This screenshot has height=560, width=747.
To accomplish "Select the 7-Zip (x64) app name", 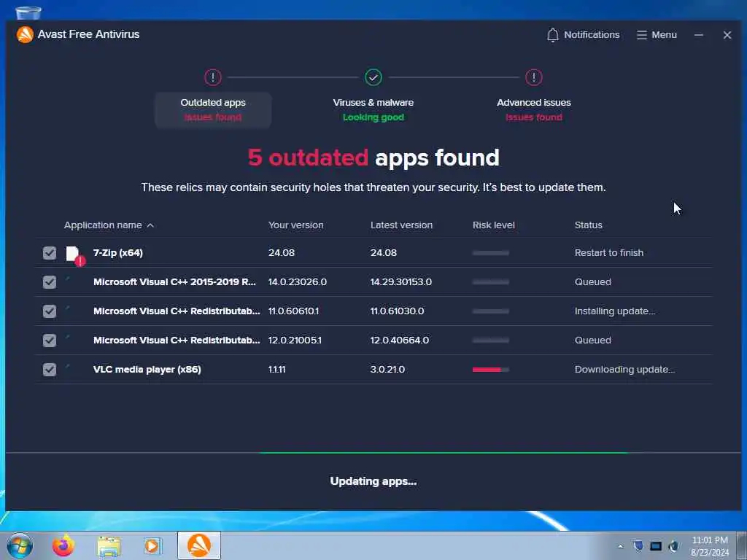I will [x=118, y=253].
